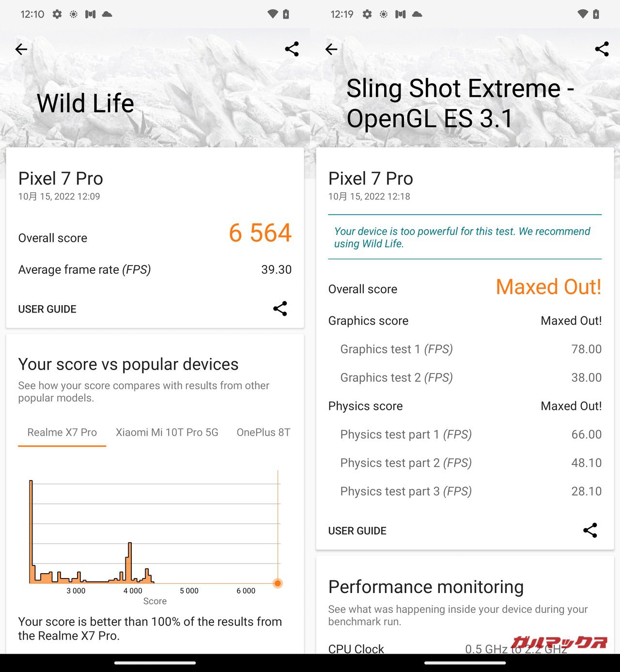
Task: Select the Realme X7 Pro tab
Action: [x=62, y=432]
